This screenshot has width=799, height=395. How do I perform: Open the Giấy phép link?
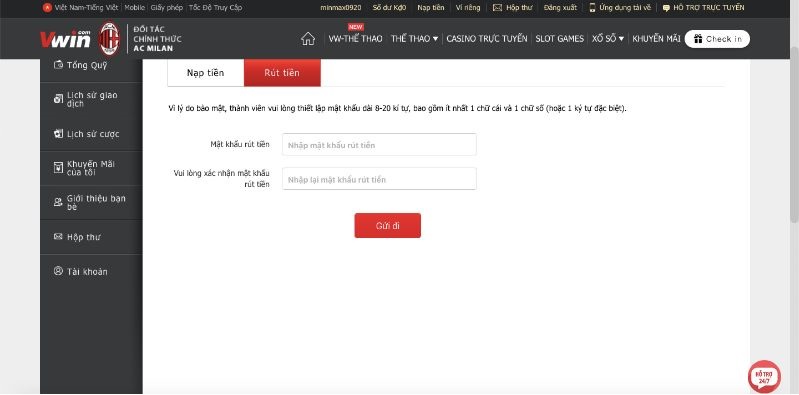[167, 8]
